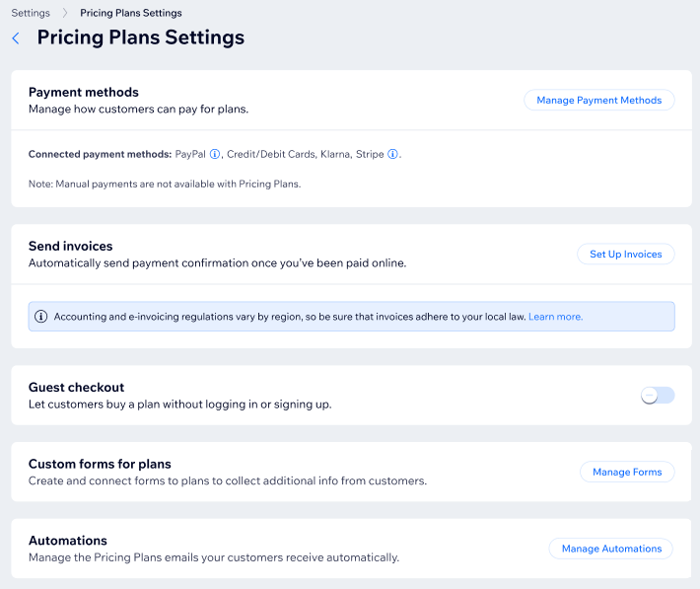Select Pricing Plans Settings breadcrumb item
Image resolution: width=700 pixels, height=589 pixels.
click(x=130, y=14)
